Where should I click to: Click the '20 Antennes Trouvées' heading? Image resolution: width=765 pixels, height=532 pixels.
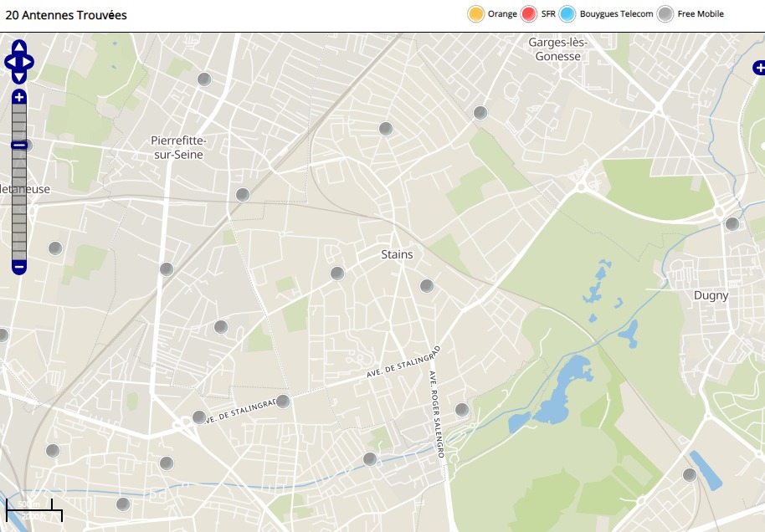[66, 15]
